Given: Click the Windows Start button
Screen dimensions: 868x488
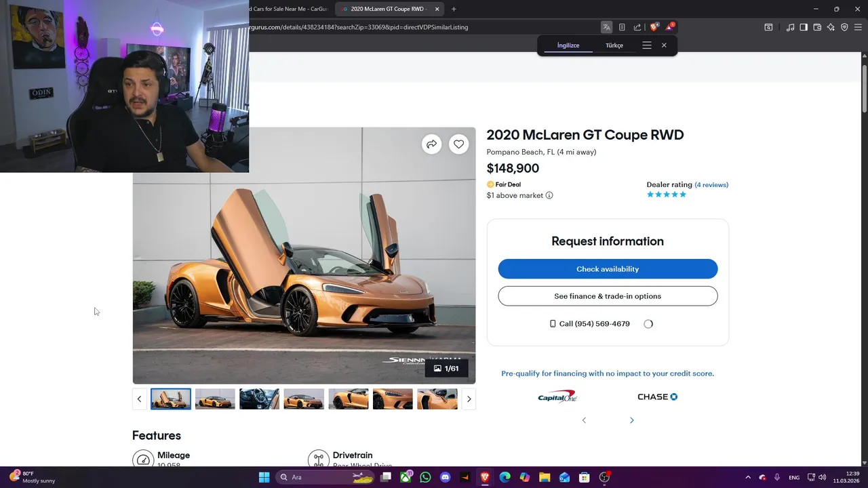Looking at the screenshot, I should (264, 477).
